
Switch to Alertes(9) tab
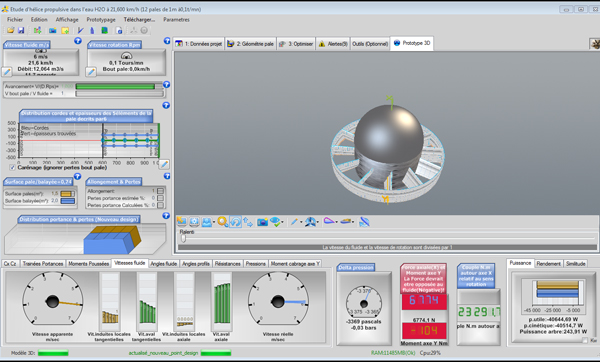point(333,44)
